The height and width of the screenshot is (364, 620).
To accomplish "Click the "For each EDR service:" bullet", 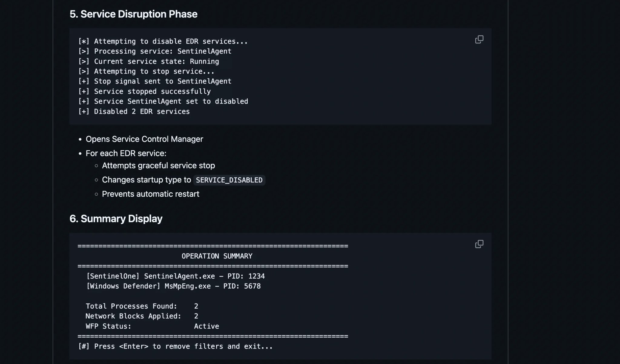I will click(x=126, y=153).
